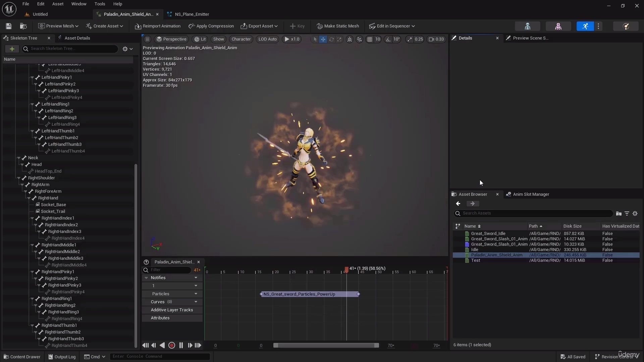Open the LOD Auto dropdown

point(267,39)
